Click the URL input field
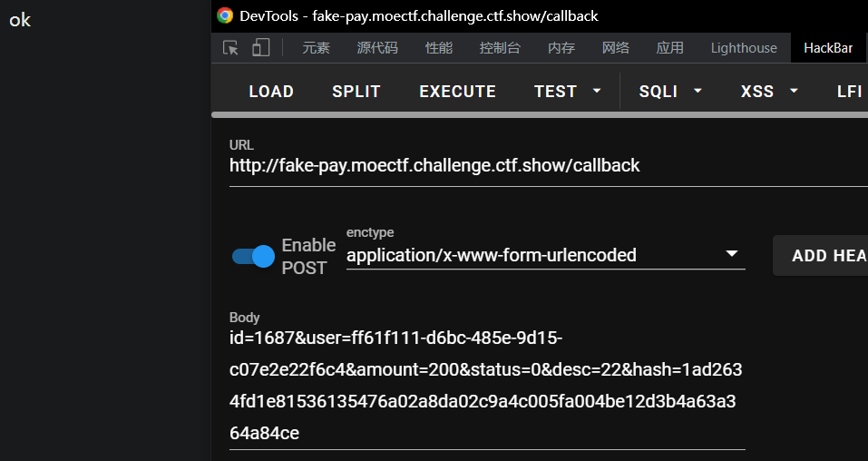 tap(544, 165)
